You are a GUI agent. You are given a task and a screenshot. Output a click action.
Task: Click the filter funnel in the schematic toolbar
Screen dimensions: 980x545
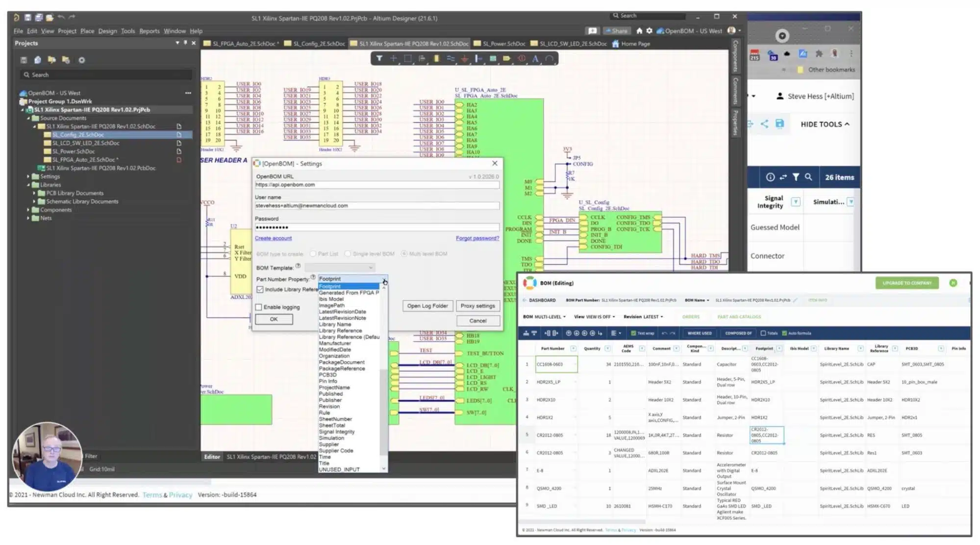click(x=379, y=58)
